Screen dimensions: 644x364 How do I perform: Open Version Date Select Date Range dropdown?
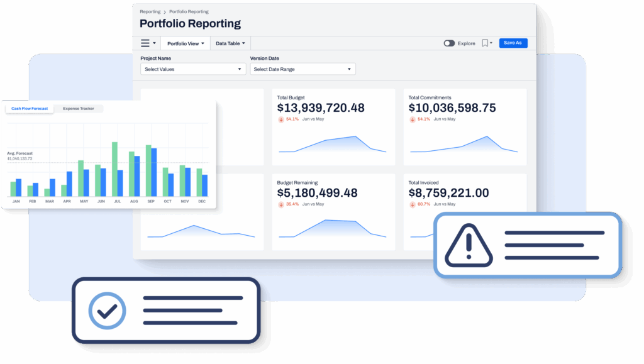pos(303,69)
